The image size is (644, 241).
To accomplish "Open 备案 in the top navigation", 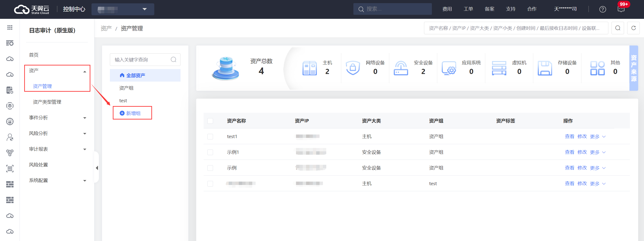I will tap(490, 9).
